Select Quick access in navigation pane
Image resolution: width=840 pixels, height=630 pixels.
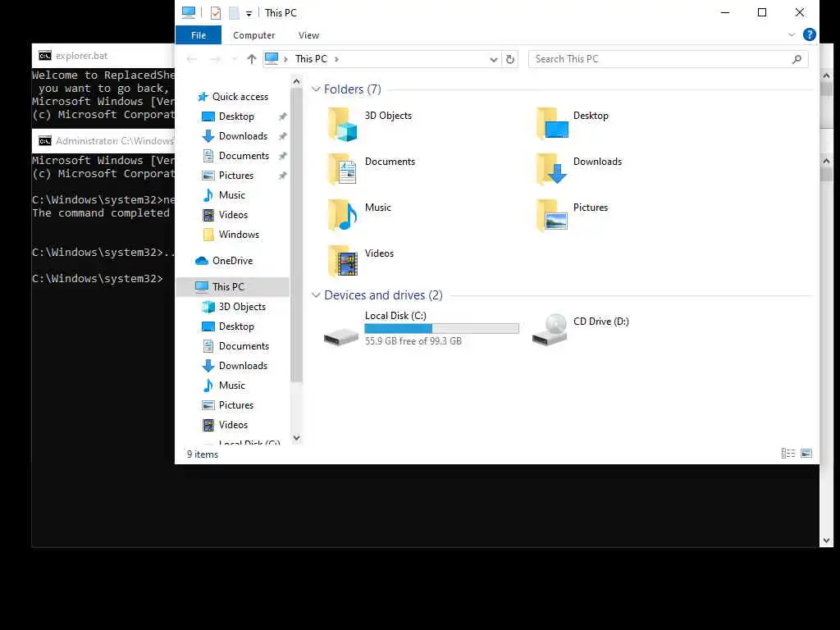(240, 97)
